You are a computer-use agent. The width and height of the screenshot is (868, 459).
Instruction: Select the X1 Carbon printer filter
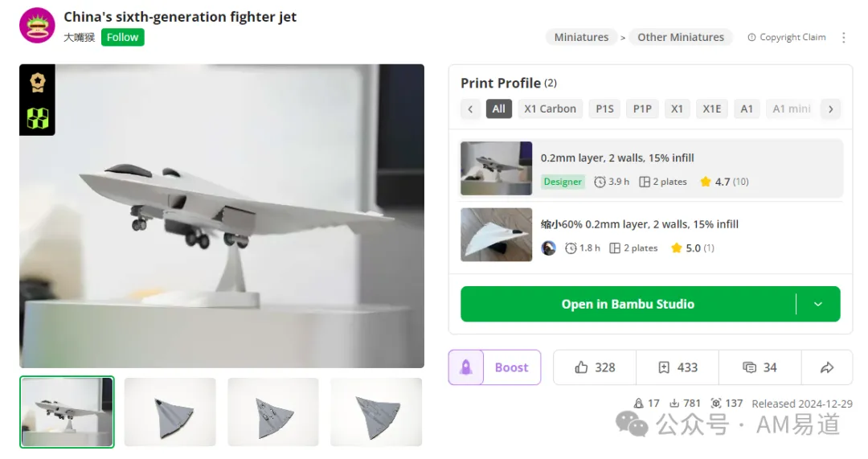point(550,109)
